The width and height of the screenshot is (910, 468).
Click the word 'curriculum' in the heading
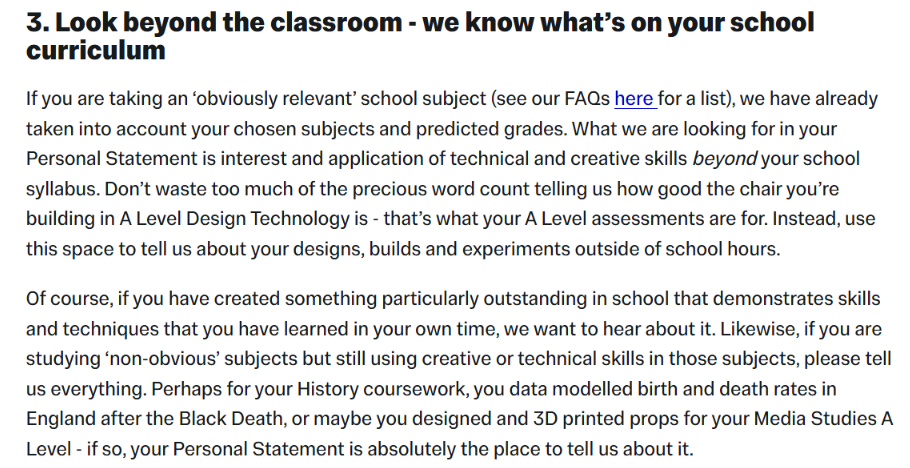tap(96, 50)
